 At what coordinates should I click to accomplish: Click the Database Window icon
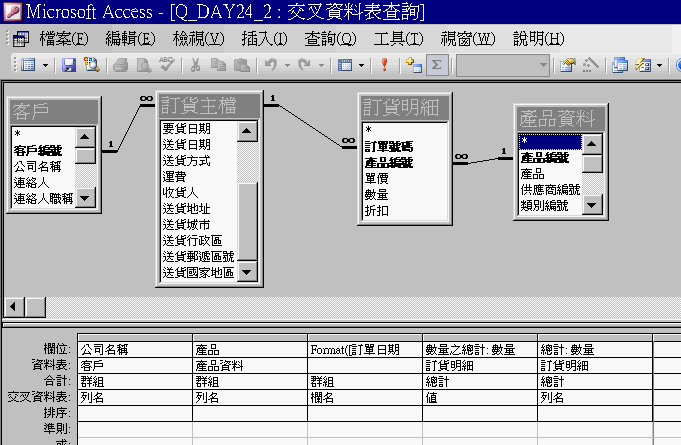tap(620, 65)
